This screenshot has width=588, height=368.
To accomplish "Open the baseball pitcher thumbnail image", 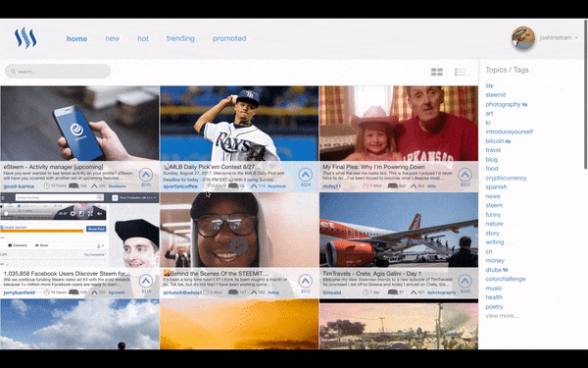I will pyautogui.click(x=239, y=124).
